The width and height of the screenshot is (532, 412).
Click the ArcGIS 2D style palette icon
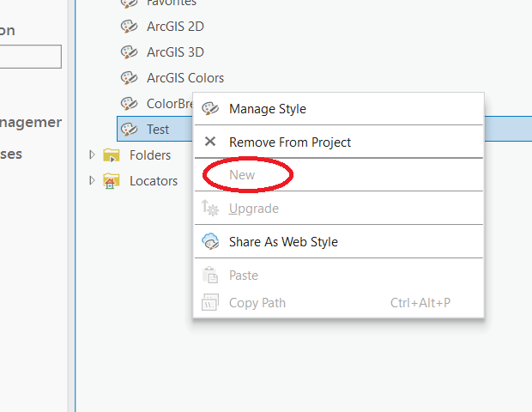click(129, 27)
